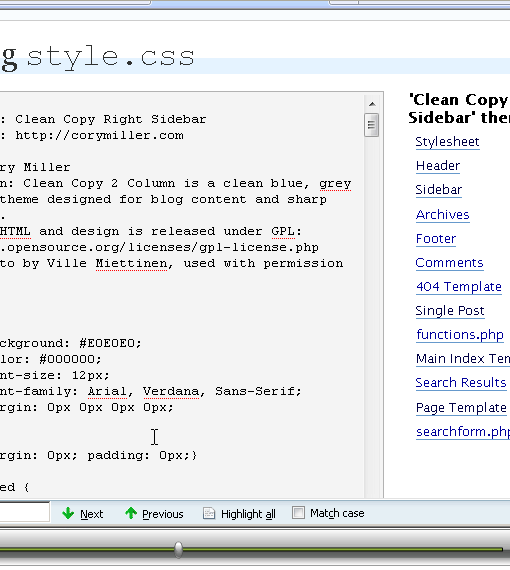Open the 404 Template link
This screenshot has width=510, height=570.
[459, 286]
